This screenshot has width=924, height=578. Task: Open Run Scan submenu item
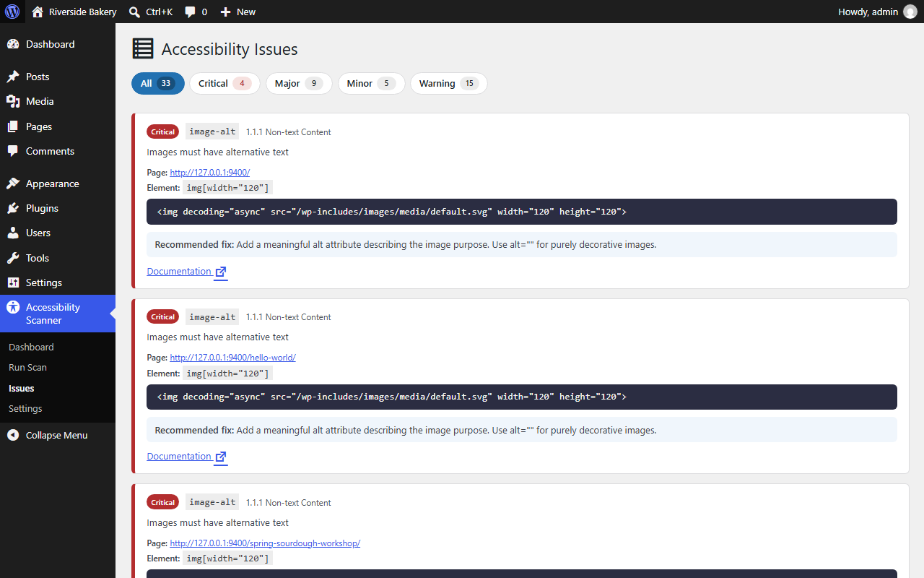[27, 367]
